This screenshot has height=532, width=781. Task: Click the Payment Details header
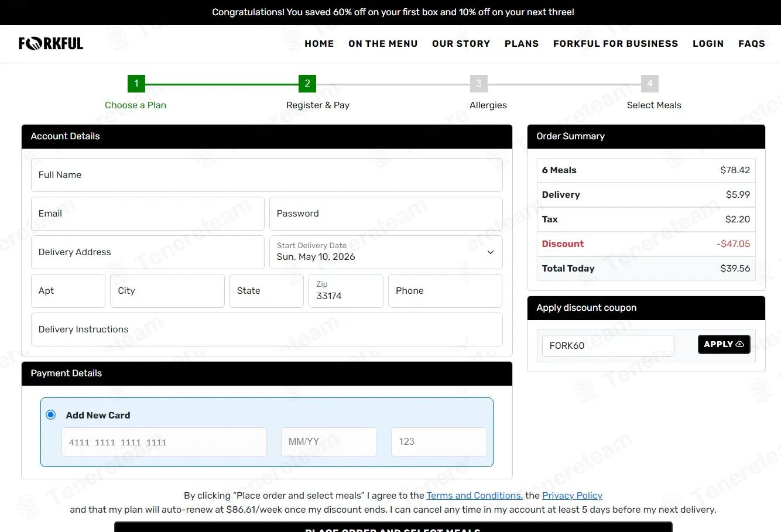[267, 373]
